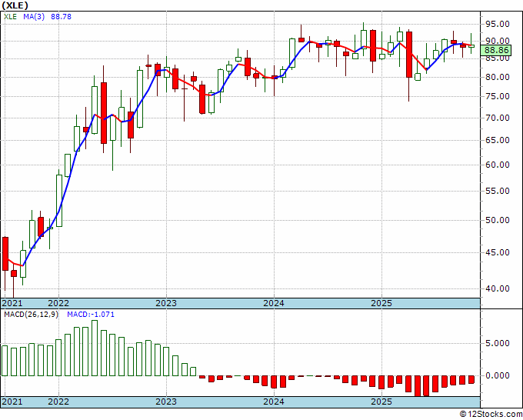Click the green 88.86 current price tag
The width and height of the screenshot is (523, 420).
click(x=497, y=50)
